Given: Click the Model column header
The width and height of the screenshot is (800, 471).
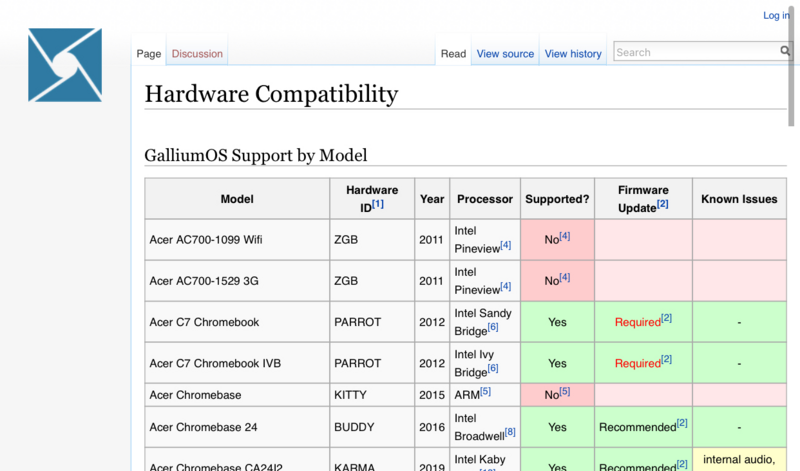Looking at the screenshot, I should (x=237, y=199).
